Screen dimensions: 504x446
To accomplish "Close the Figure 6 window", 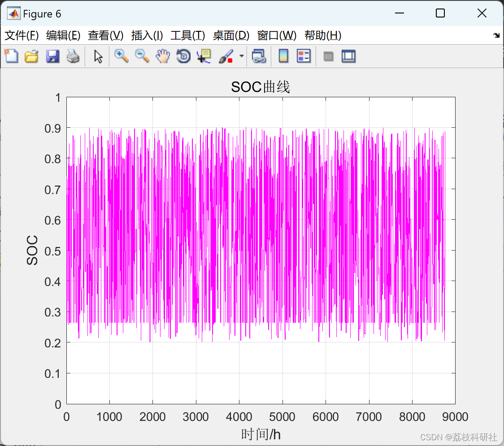I will (x=482, y=13).
